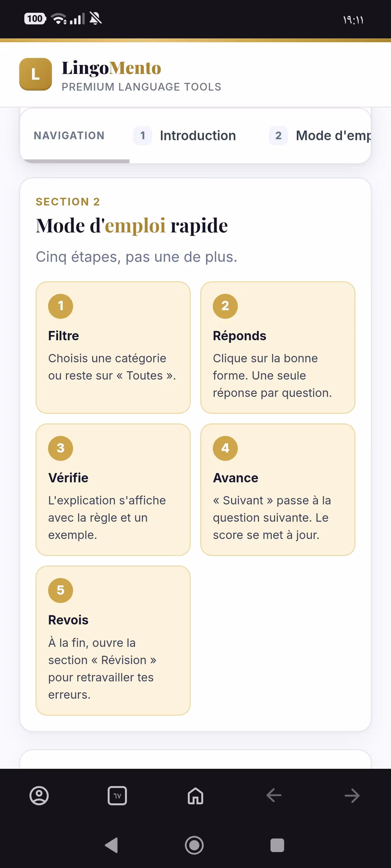
Task: Go to browser home page icon
Action: 195,796
